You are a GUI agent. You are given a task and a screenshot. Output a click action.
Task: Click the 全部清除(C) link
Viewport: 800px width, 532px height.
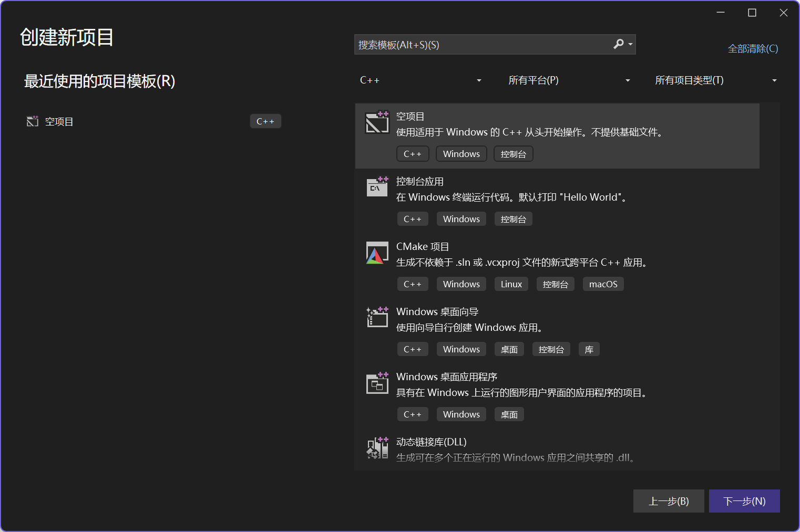pos(752,48)
